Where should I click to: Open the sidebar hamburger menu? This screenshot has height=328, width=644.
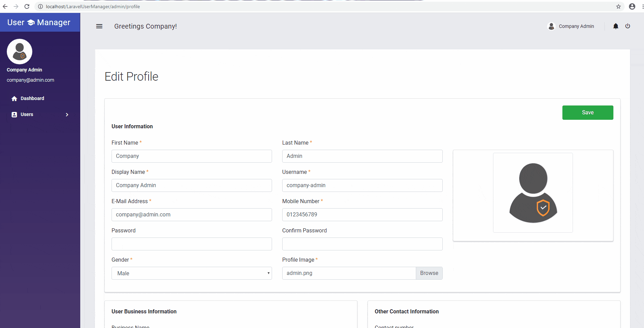coord(99,26)
